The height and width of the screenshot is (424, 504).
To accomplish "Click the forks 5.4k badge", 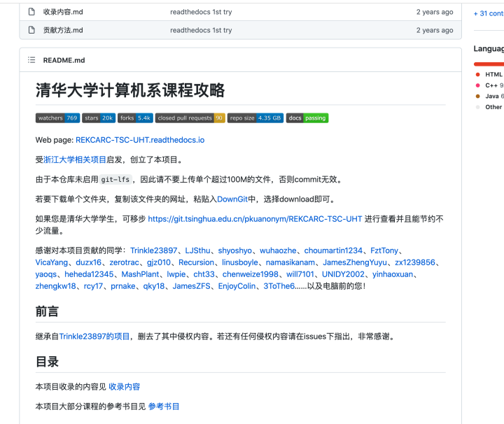I will point(135,118).
